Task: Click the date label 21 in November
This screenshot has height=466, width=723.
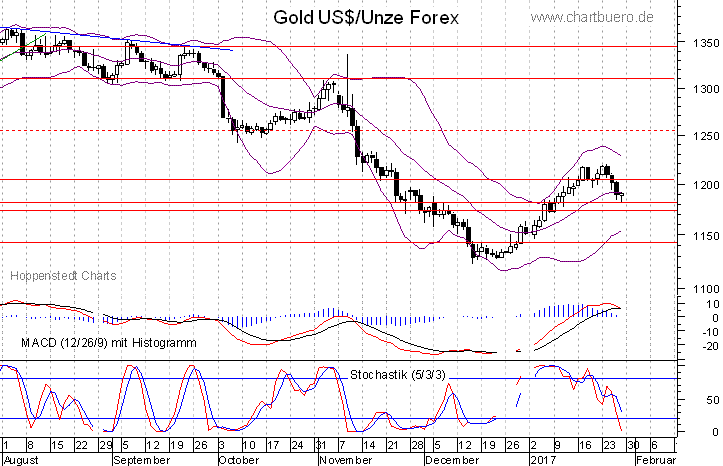Action: (393, 445)
